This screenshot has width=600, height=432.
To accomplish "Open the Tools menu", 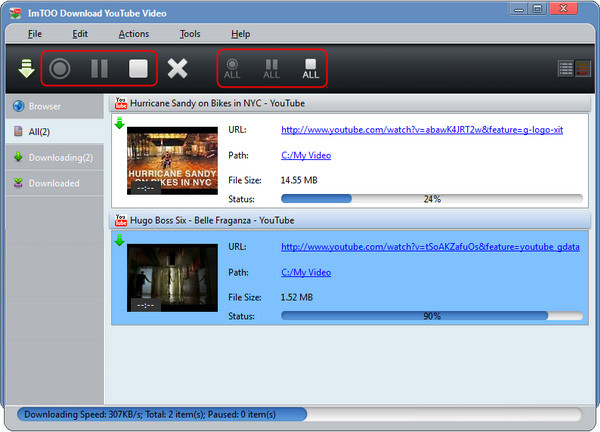I will point(190,34).
